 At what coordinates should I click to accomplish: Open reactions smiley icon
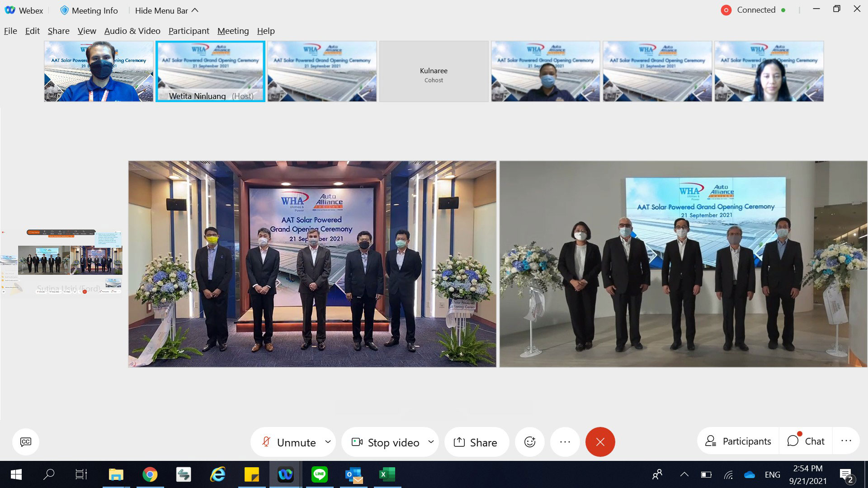click(x=530, y=442)
